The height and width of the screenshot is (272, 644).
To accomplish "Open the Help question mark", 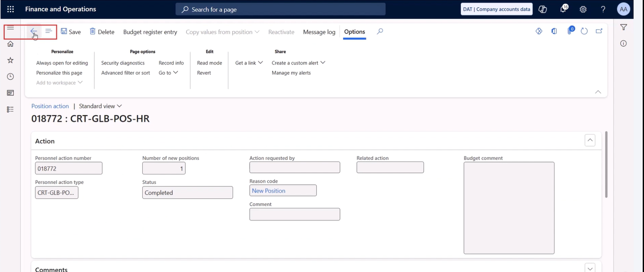I will (603, 9).
